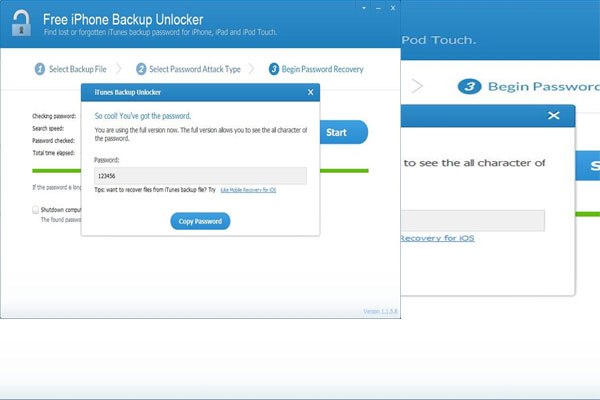Click the step 3 circle in the enlarged view
The image size is (600, 400).
click(x=470, y=86)
